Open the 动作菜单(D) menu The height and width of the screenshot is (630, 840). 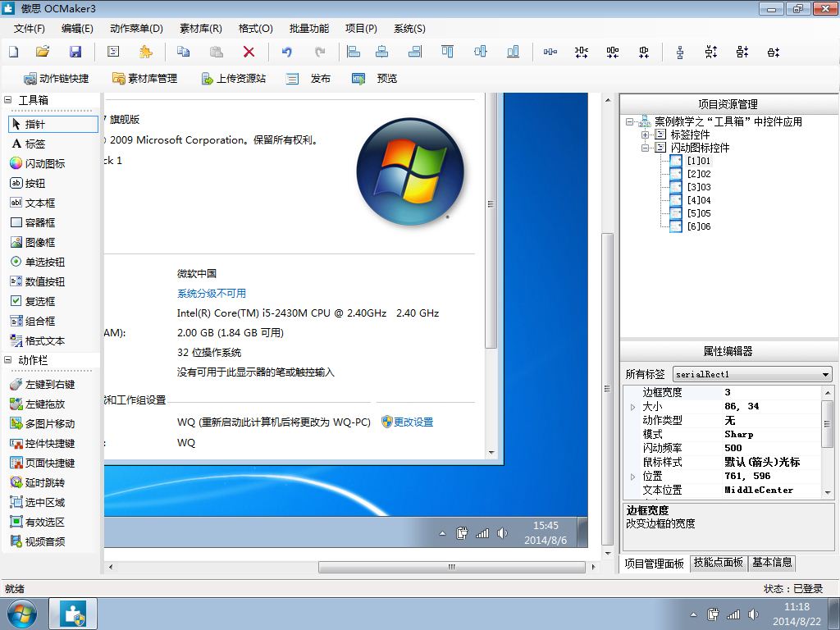136,29
